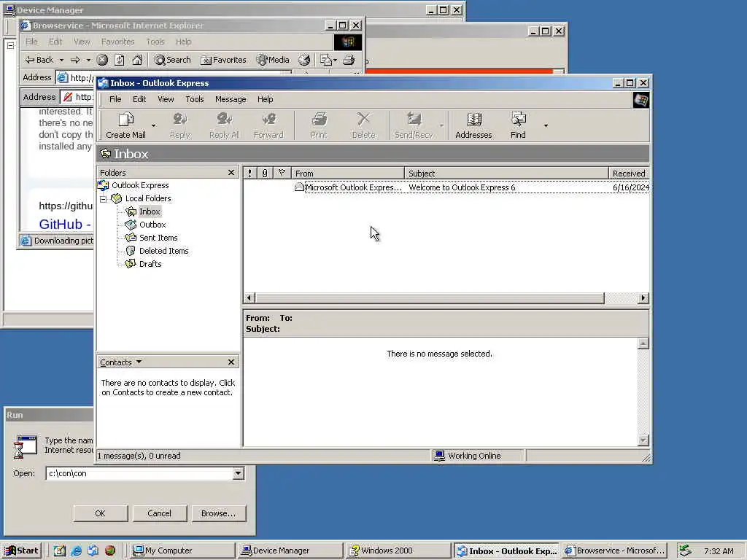
Task: Click Favorites in Internet Explorer toolbar
Action: click(223, 60)
